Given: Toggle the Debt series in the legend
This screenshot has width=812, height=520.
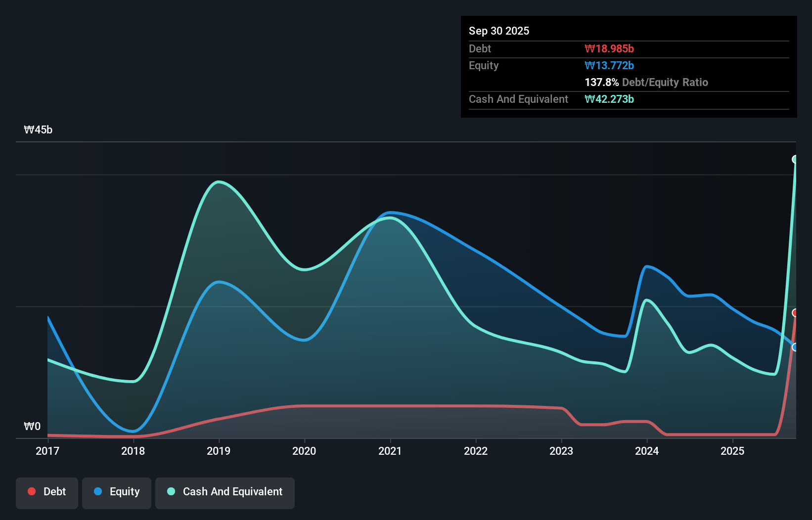Looking at the screenshot, I should click(x=47, y=492).
